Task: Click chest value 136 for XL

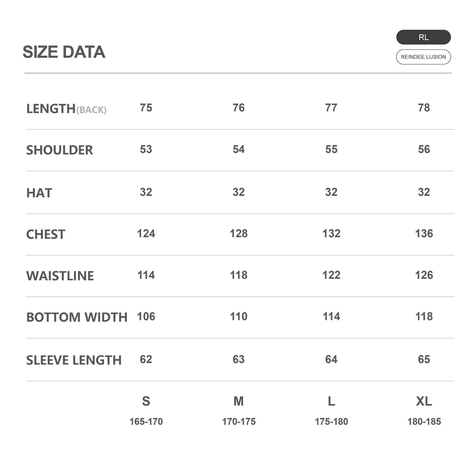Action: tap(424, 234)
